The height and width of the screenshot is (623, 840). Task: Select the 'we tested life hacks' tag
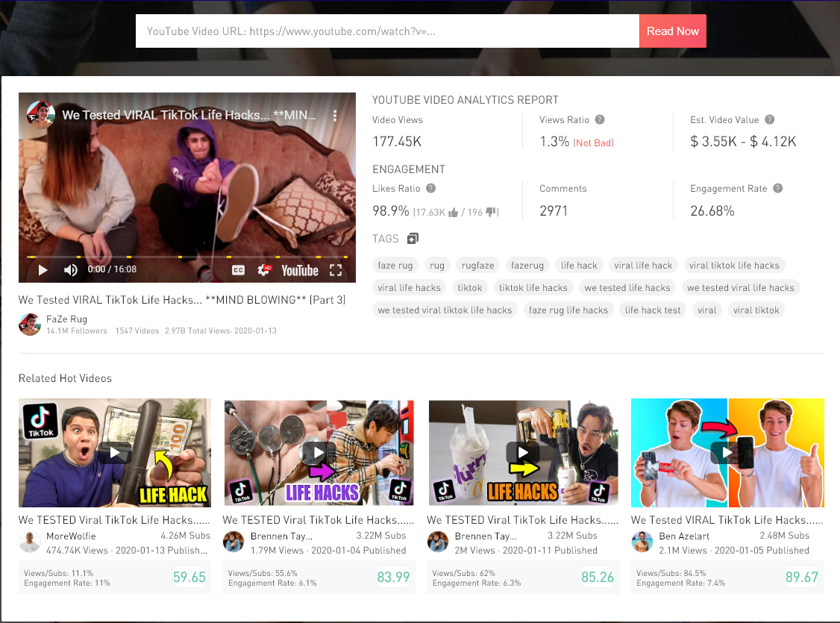tap(627, 288)
